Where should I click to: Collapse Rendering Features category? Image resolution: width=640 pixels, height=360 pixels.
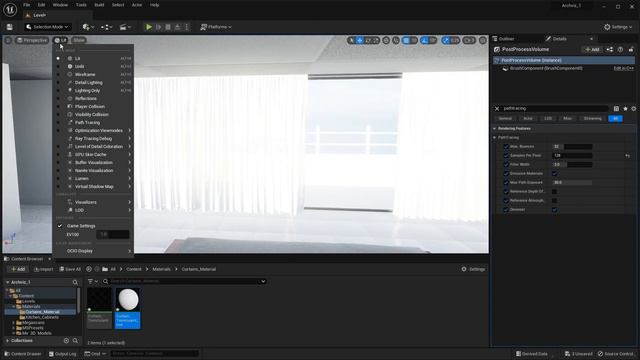coord(495,129)
